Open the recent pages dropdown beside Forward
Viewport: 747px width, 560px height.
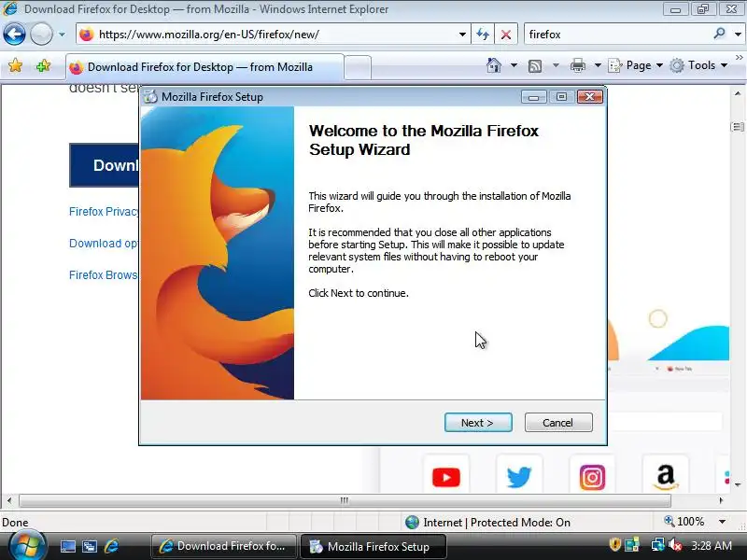pyautogui.click(x=62, y=35)
